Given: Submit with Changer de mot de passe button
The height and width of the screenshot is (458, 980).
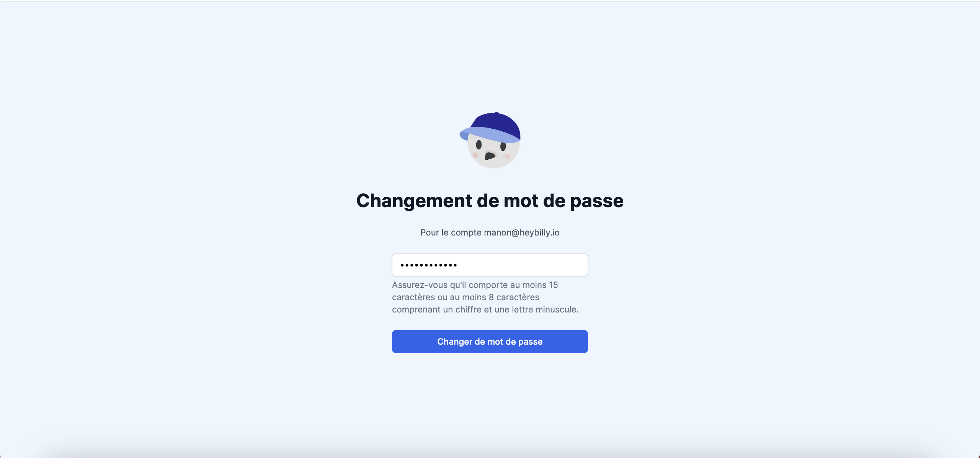Looking at the screenshot, I should [490, 342].
